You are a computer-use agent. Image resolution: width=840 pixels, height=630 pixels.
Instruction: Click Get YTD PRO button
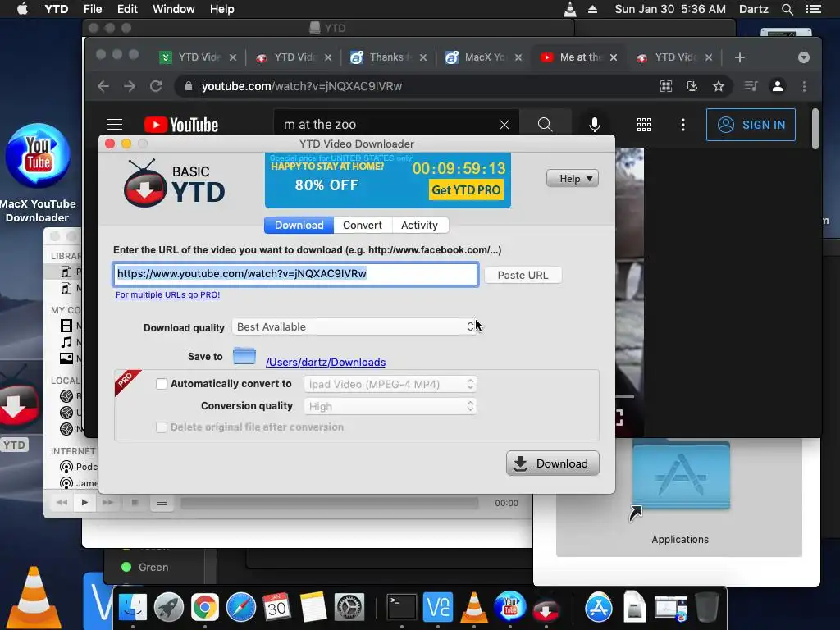(466, 189)
